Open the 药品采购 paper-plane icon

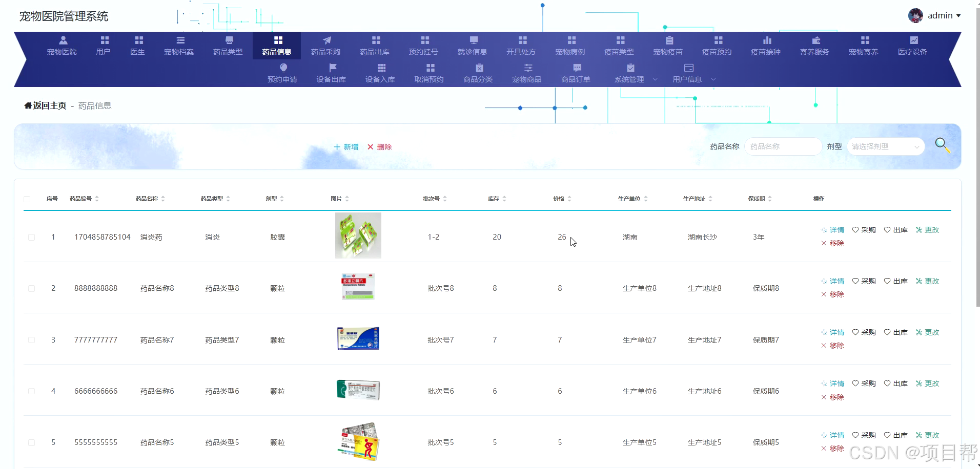pyautogui.click(x=326, y=40)
